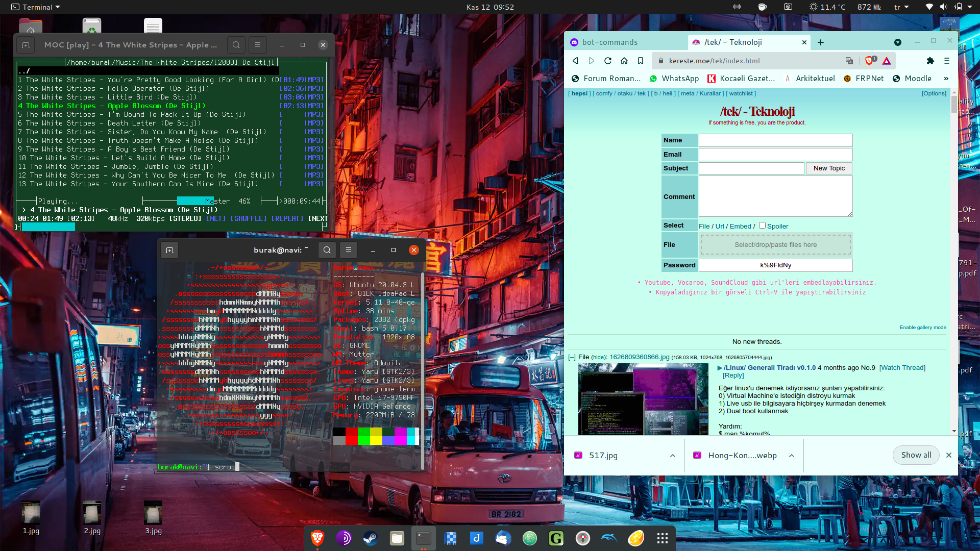Click the file drop zone 'Select/drop/paste files here'
The height and width of the screenshot is (551, 980).
tap(775, 245)
